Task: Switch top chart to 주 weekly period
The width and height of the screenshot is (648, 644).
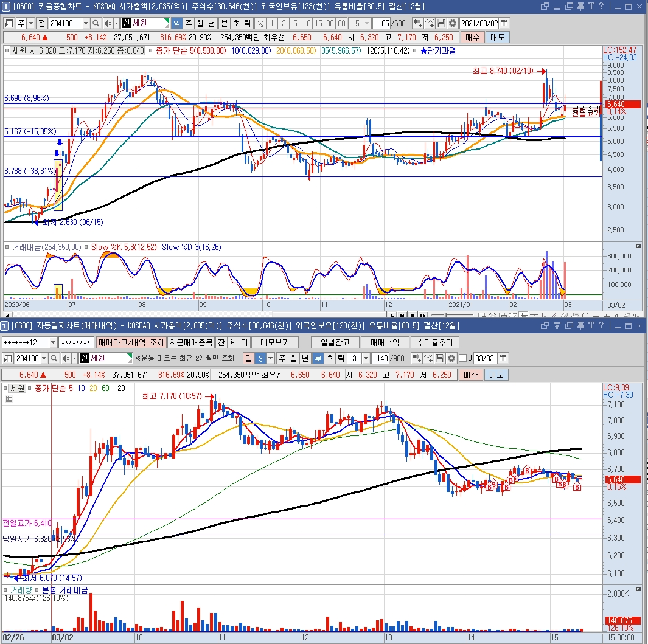Action: pyautogui.click(x=189, y=23)
